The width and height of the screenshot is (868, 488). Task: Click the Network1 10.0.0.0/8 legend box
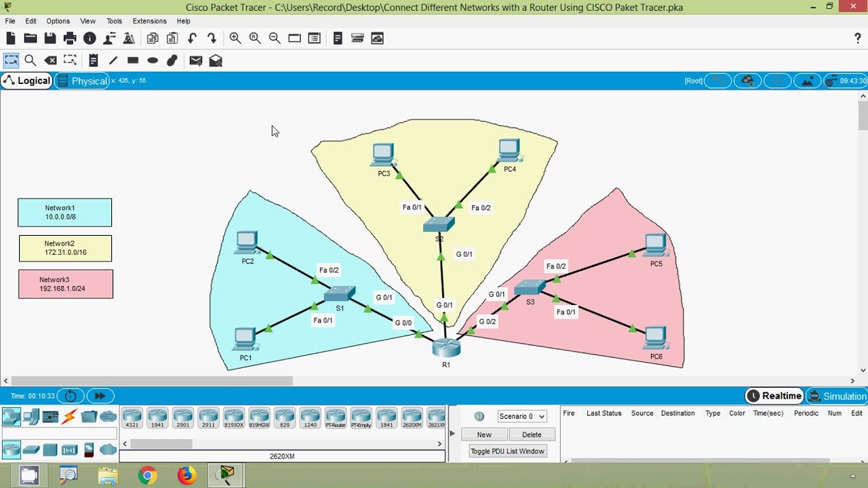click(65, 212)
